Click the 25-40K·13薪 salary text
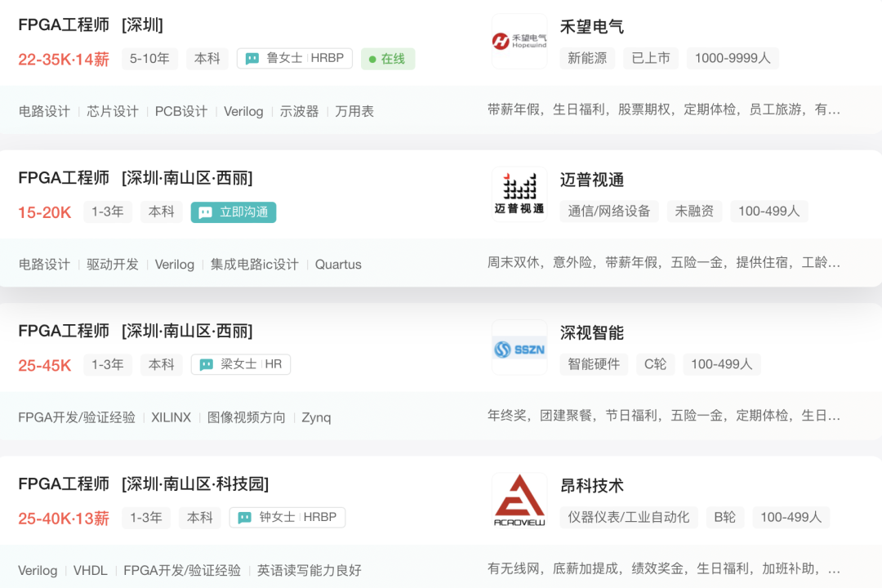The width and height of the screenshot is (882, 588). pos(64,519)
